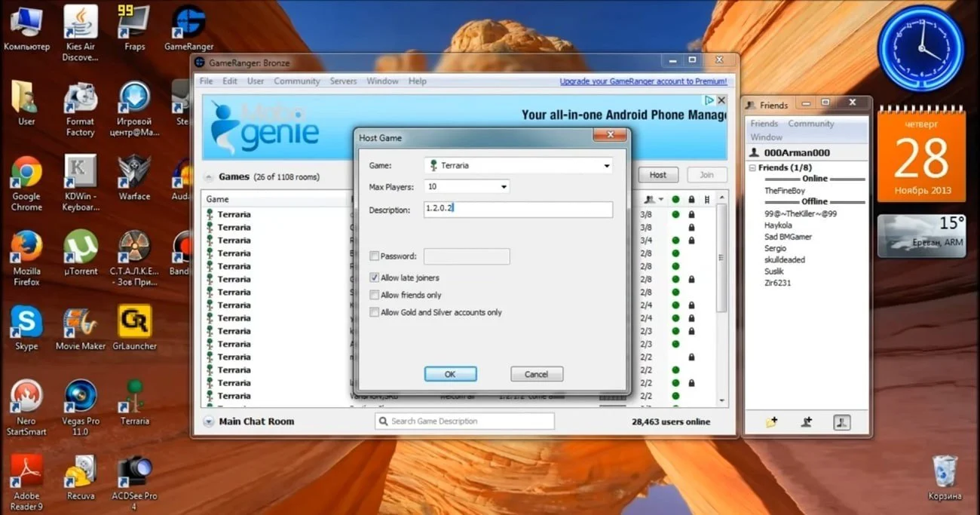
Task: Select offline friend Haykola
Action: (778, 225)
